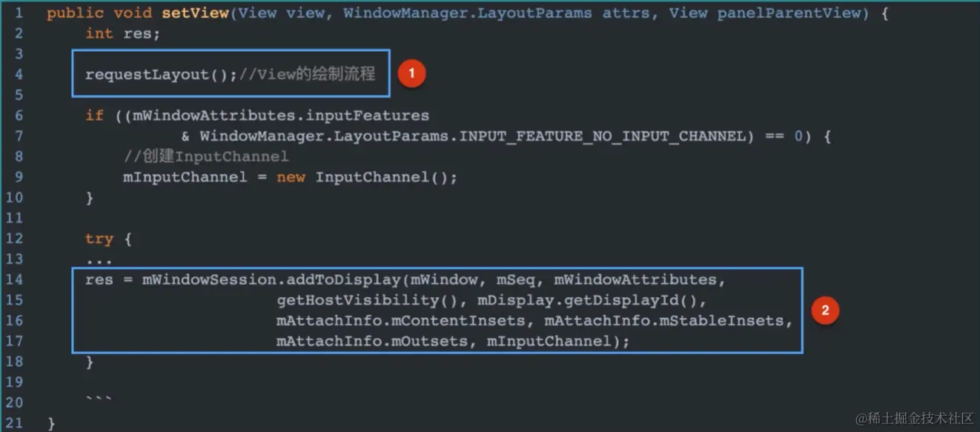Click the 'new' keyword on line 9
980x432 pixels.
[x=291, y=178]
